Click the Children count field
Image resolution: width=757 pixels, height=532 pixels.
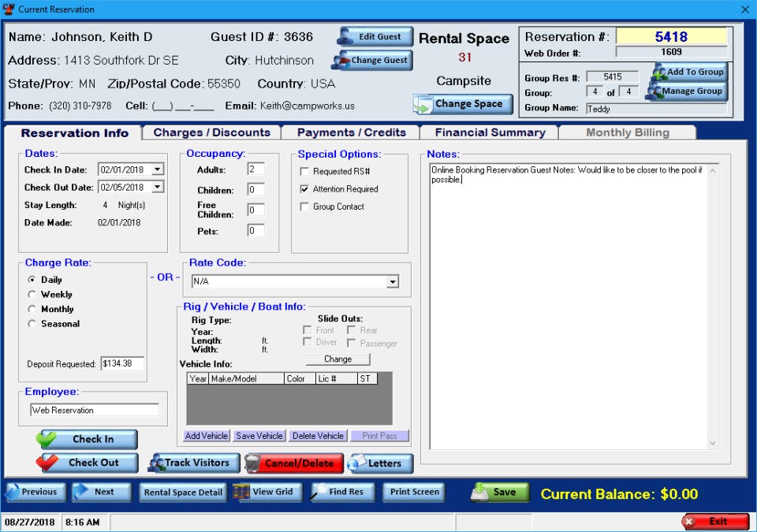[x=255, y=189]
